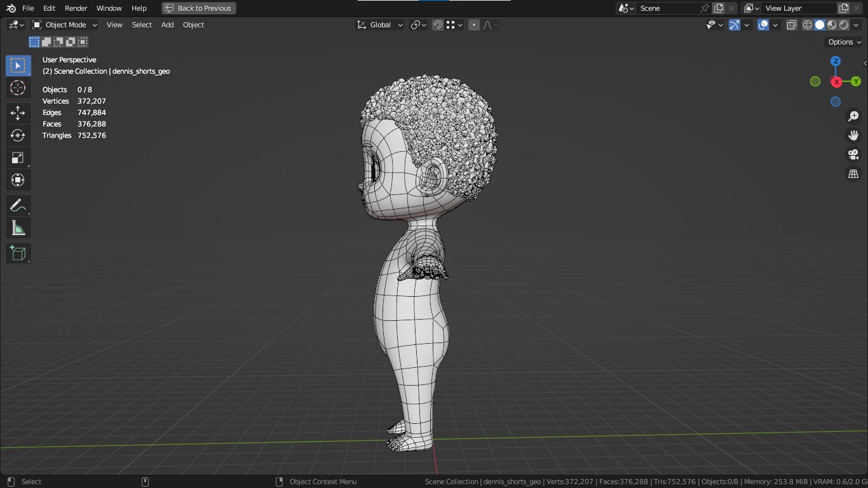The image size is (868, 488).
Task: Open the selectability and visibility dropdown
Action: (715, 25)
